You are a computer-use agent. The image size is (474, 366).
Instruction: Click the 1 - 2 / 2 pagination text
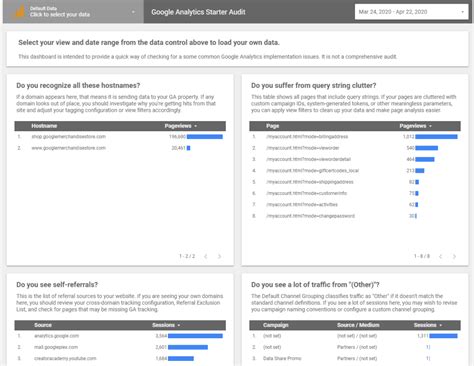187,256
